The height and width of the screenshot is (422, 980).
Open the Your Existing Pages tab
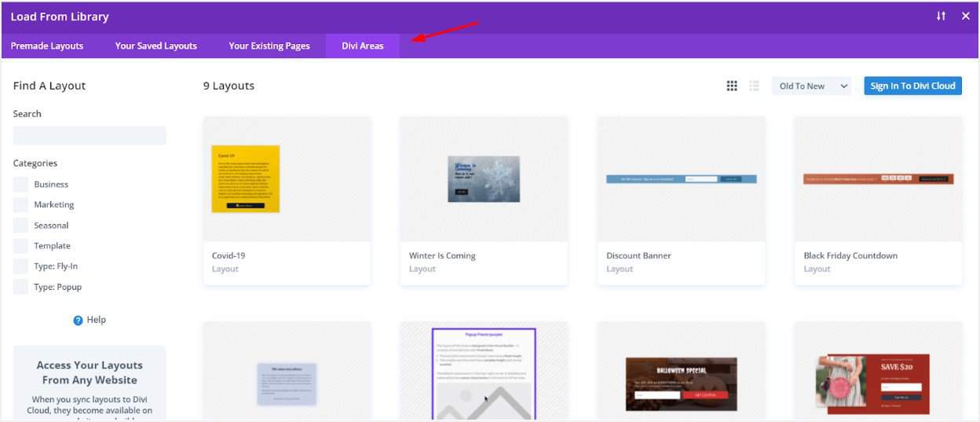coord(269,46)
